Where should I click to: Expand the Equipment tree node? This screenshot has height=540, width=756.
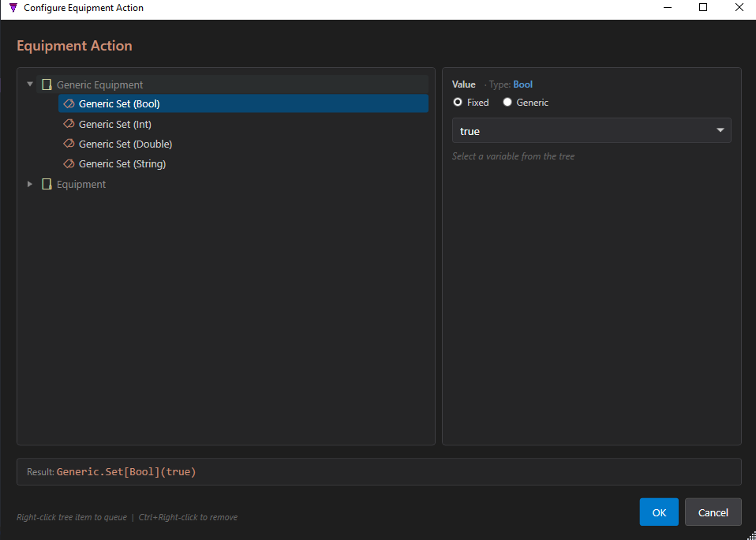coord(30,184)
